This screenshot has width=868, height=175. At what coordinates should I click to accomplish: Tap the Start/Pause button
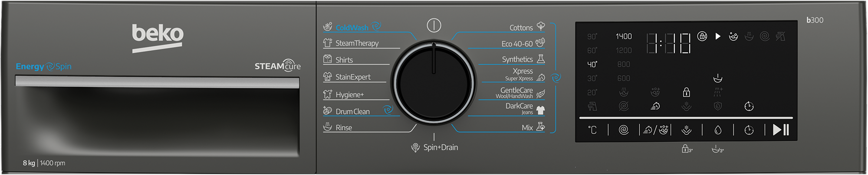[781, 130]
